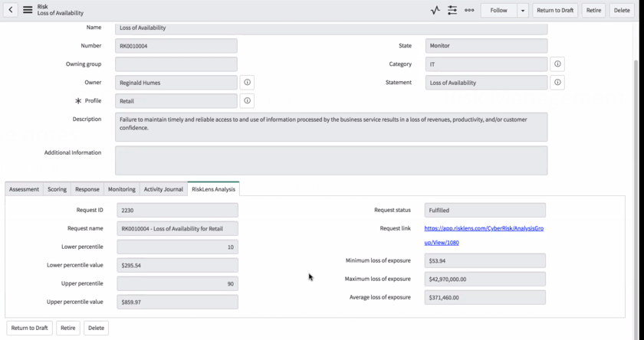Show info icon next to Profile Retail
644x340 pixels.
[247, 101]
